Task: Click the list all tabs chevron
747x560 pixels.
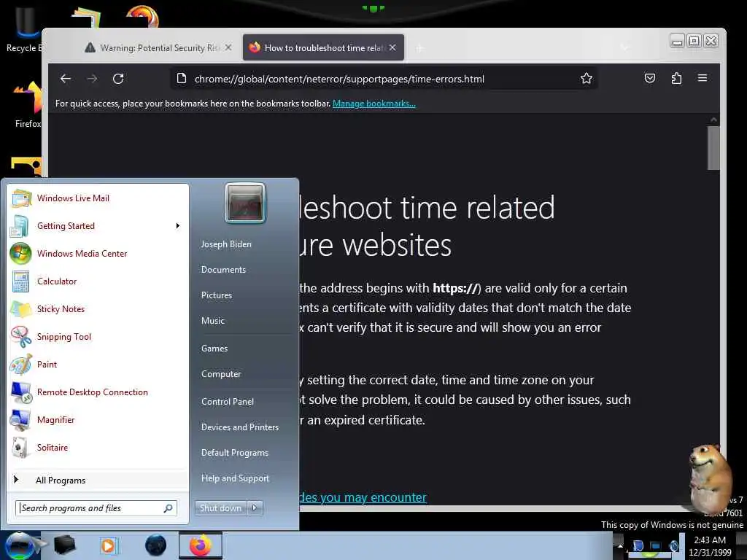Action: point(624,47)
